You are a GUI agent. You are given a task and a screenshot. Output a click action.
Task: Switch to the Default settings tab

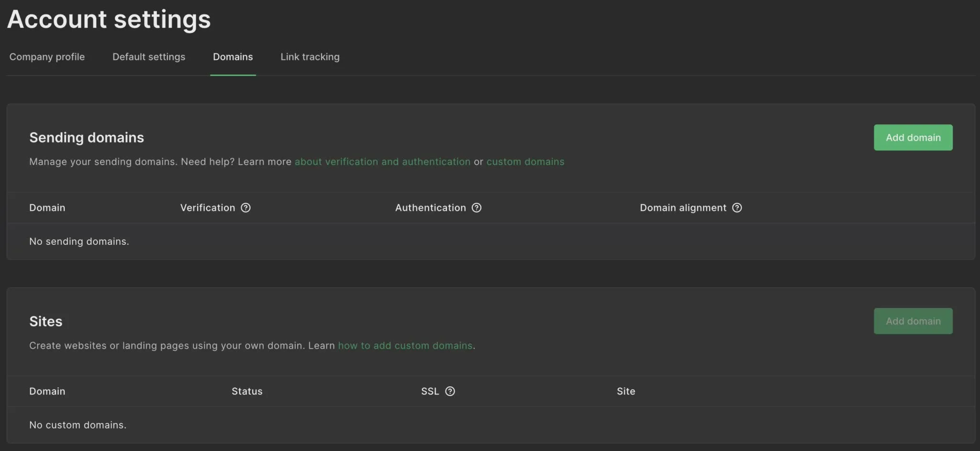[x=149, y=57]
